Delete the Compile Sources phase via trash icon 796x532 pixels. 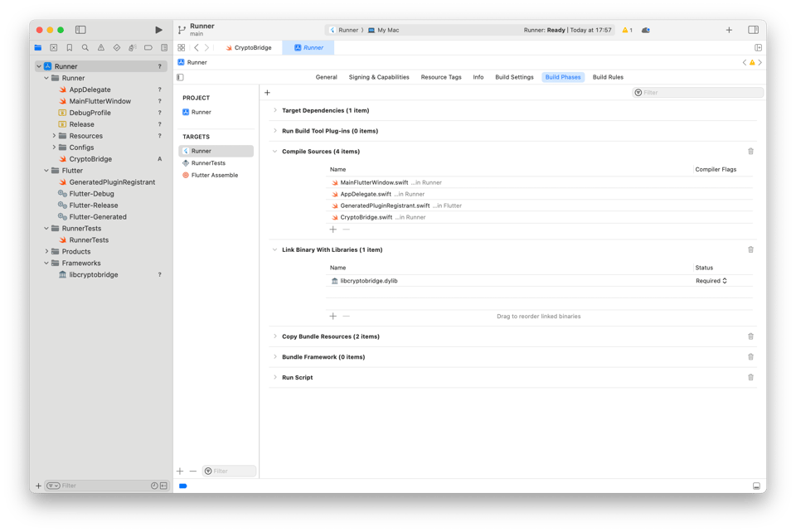[750, 152]
